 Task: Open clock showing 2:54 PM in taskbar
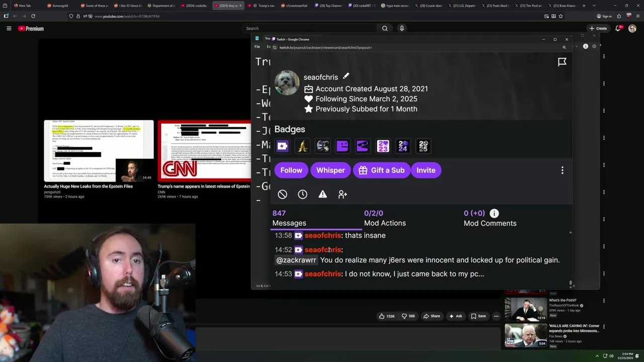(626, 356)
